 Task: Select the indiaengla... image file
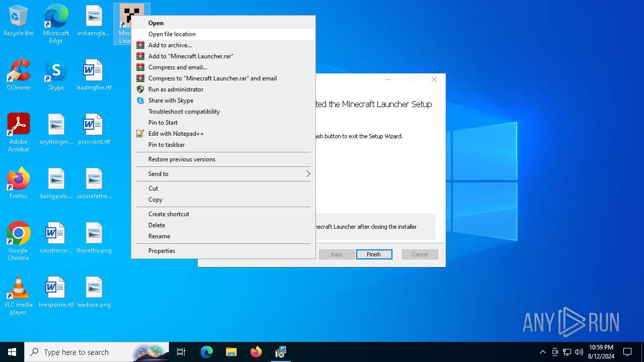click(94, 22)
